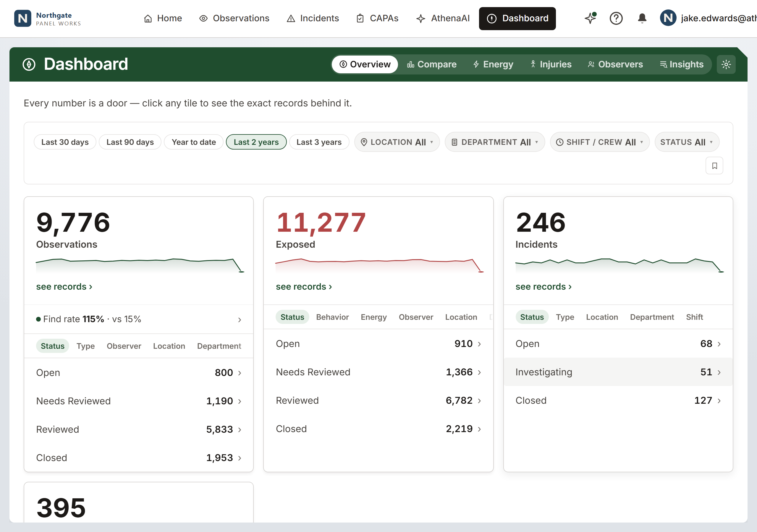The width and height of the screenshot is (757, 532).
Task: Open Incidents in the top nav
Action: 313,18
